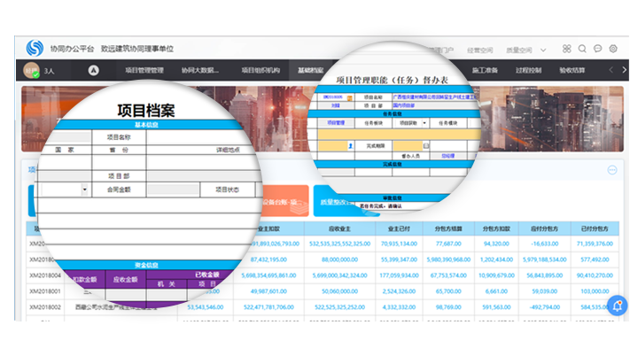The image size is (638, 364).
Task: Click the 分包方结算 column header
Action: [448, 229]
